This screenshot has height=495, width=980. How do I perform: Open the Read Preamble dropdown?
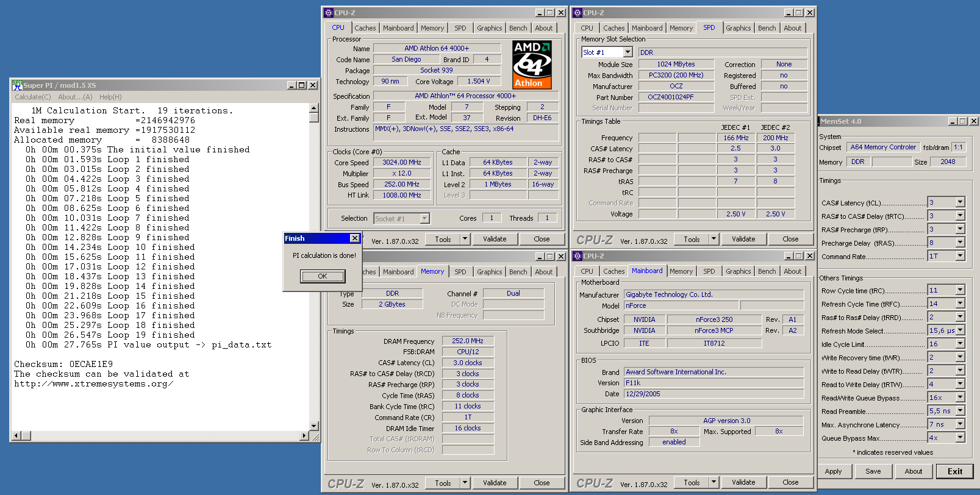point(960,411)
